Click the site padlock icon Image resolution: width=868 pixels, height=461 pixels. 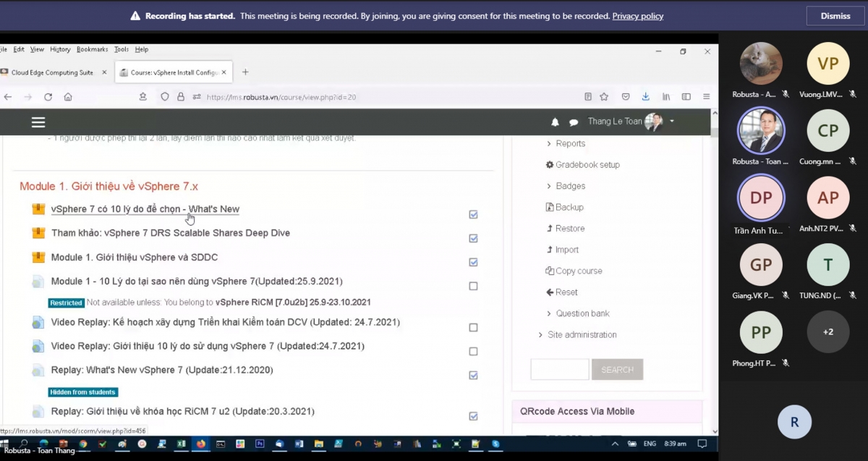[181, 97]
